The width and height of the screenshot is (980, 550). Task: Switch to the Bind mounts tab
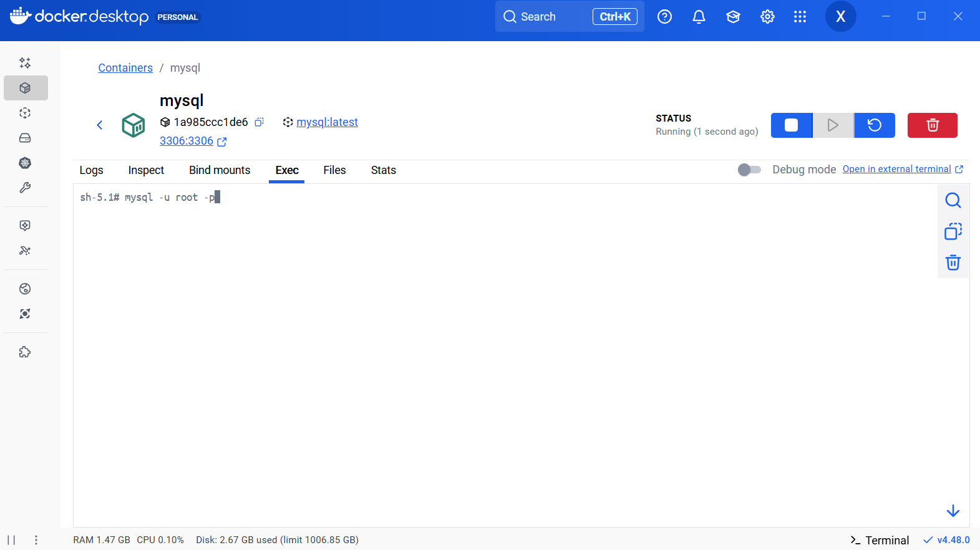(x=220, y=170)
